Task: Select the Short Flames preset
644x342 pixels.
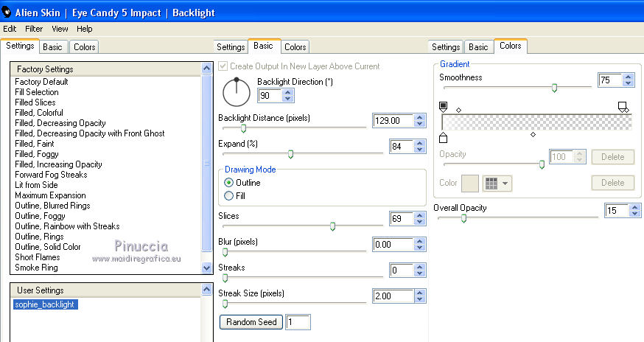Action: point(38,257)
